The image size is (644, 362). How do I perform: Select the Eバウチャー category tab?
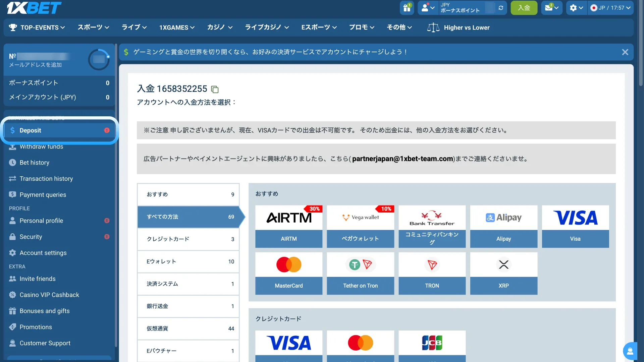(x=188, y=351)
